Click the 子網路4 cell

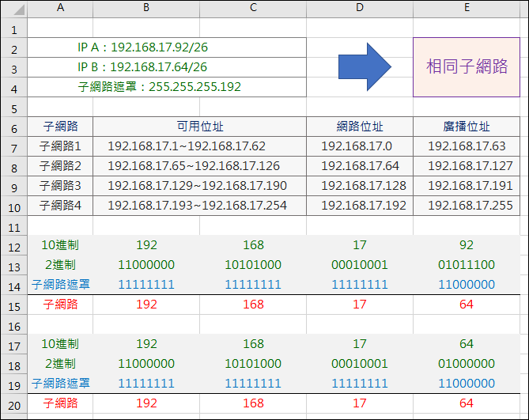coord(60,206)
